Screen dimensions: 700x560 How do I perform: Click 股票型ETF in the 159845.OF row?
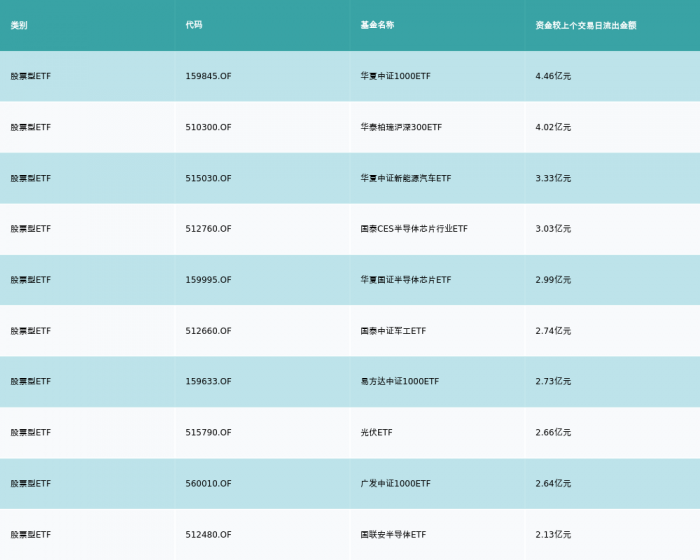tap(31, 76)
